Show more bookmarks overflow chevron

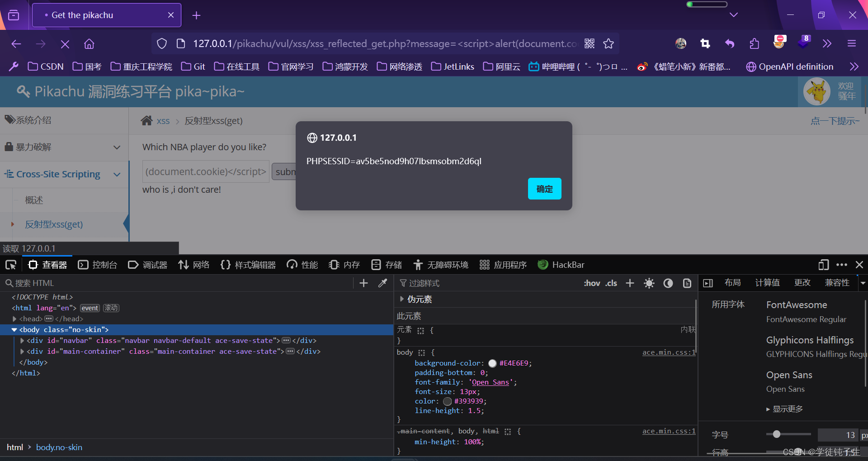pyautogui.click(x=854, y=67)
